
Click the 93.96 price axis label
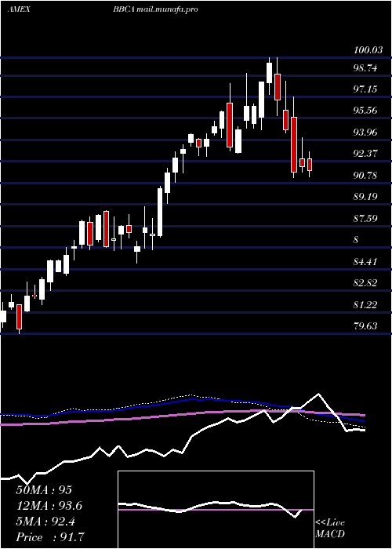coord(365,133)
